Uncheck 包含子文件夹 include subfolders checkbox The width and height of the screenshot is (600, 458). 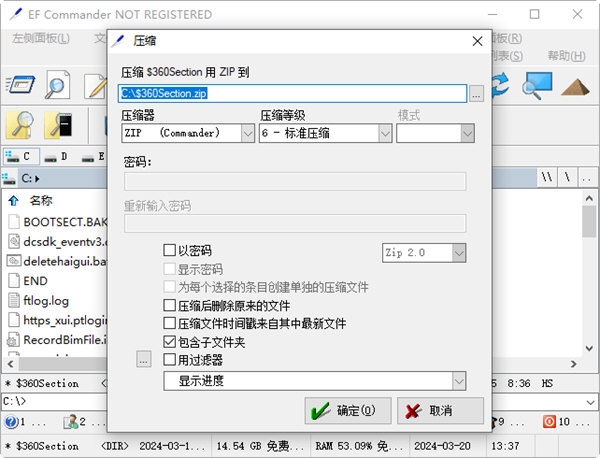(x=170, y=342)
